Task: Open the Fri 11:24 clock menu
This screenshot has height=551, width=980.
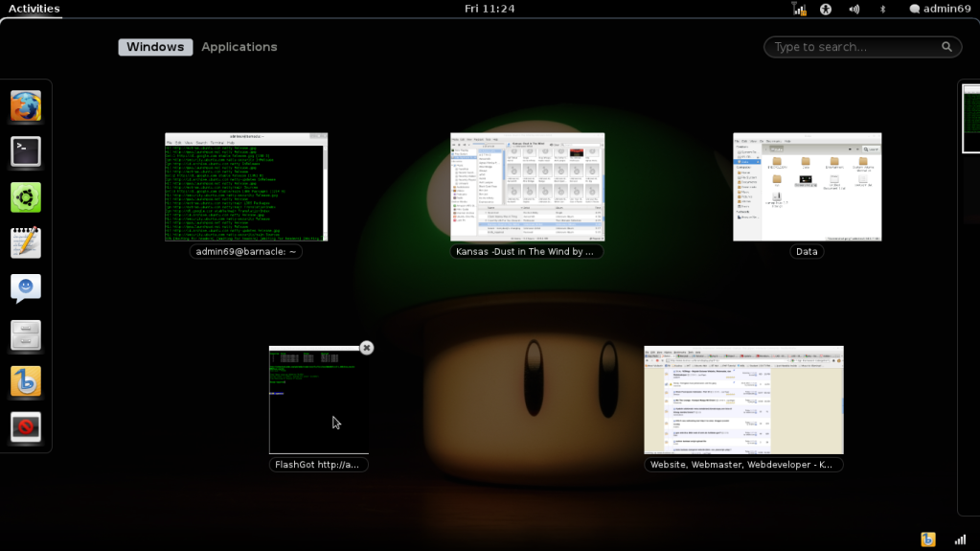Action: pos(490,9)
